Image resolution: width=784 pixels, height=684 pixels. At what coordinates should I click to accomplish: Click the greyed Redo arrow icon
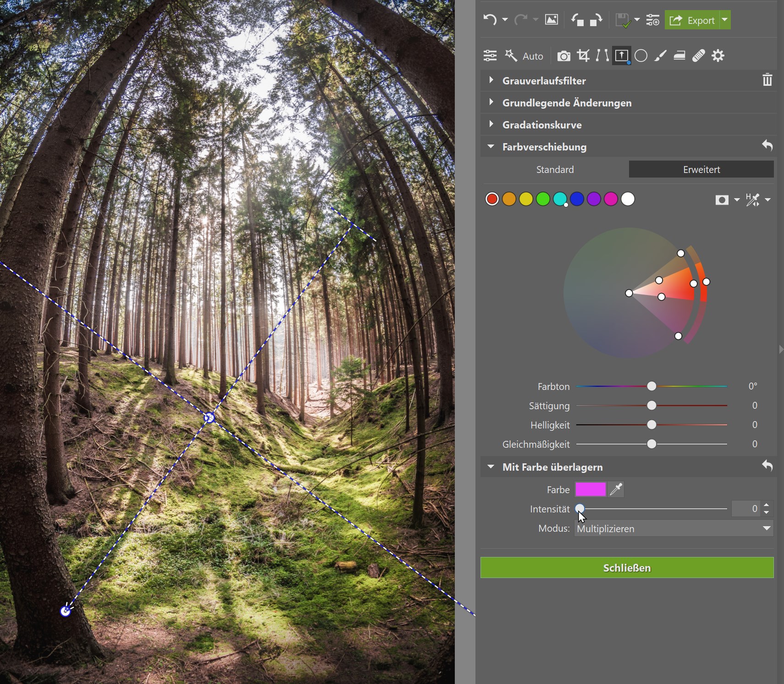pos(520,20)
